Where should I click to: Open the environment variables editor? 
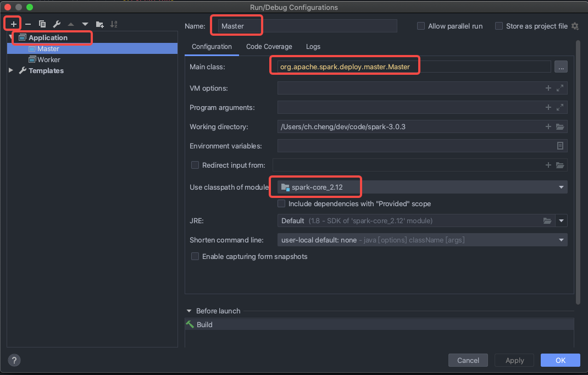pyautogui.click(x=559, y=146)
